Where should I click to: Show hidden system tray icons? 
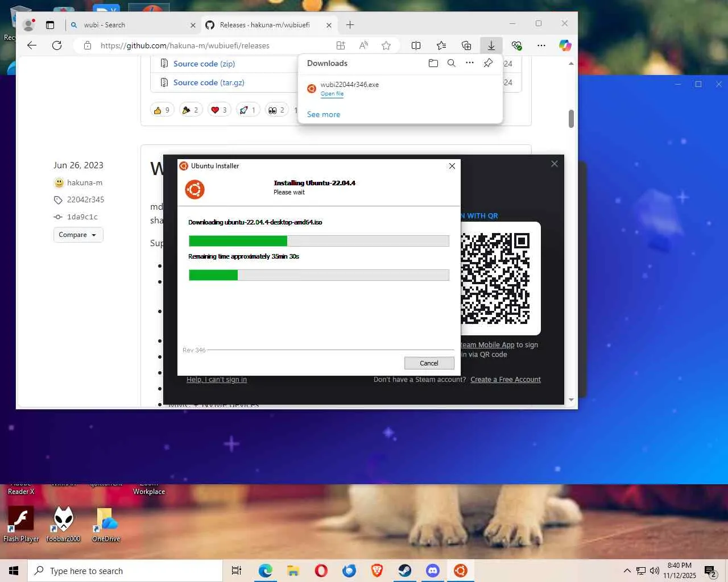click(x=627, y=571)
